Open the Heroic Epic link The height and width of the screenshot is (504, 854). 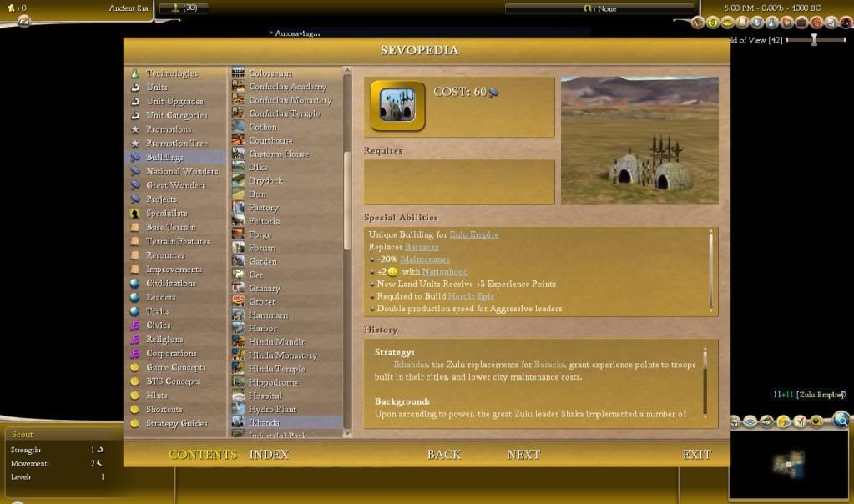(471, 296)
